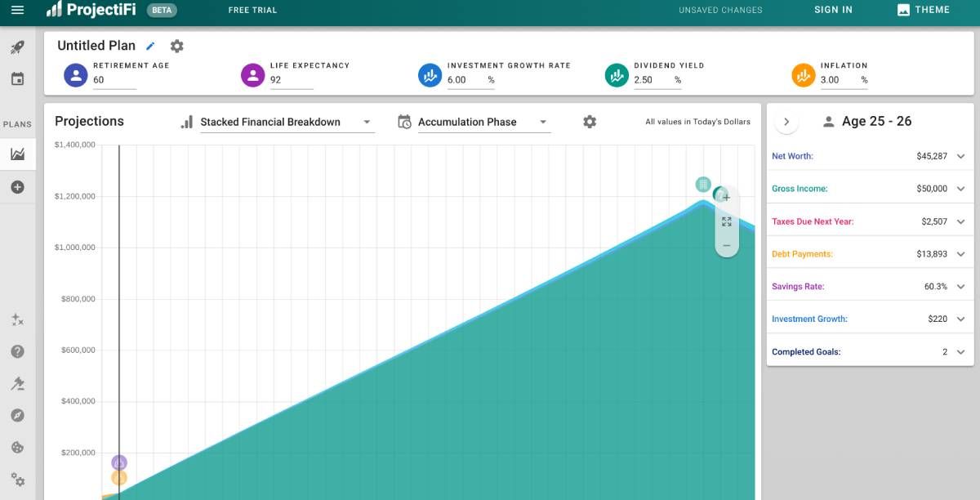
Task: Expand the Completed Goals row
Action: tap(960, 352)
